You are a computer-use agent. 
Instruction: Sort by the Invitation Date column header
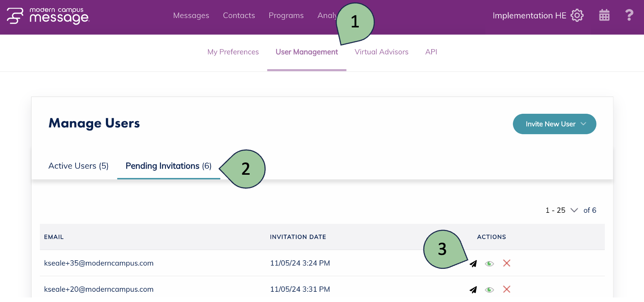click(298, 237)
